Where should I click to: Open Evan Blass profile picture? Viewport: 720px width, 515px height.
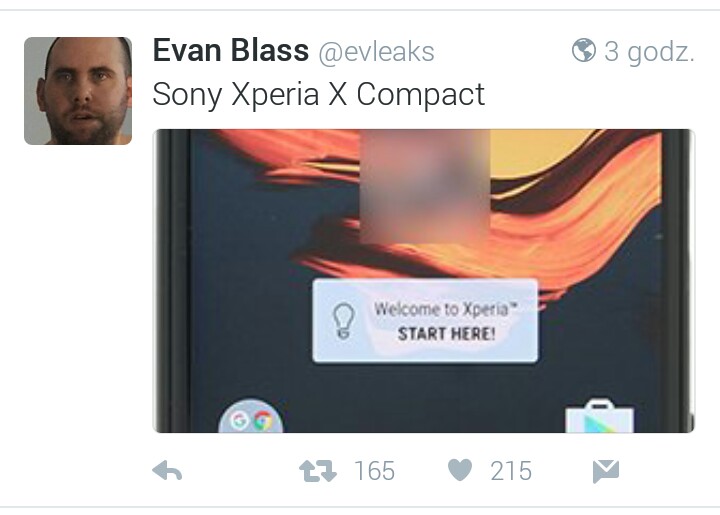click(x=78, y=91)
